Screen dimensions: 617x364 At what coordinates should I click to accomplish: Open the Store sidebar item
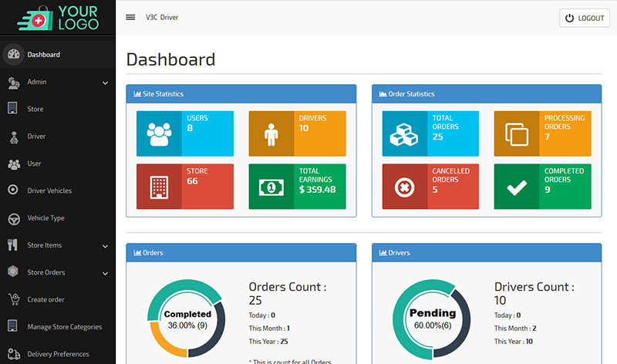pyautogui.click(x=58, y=109)
